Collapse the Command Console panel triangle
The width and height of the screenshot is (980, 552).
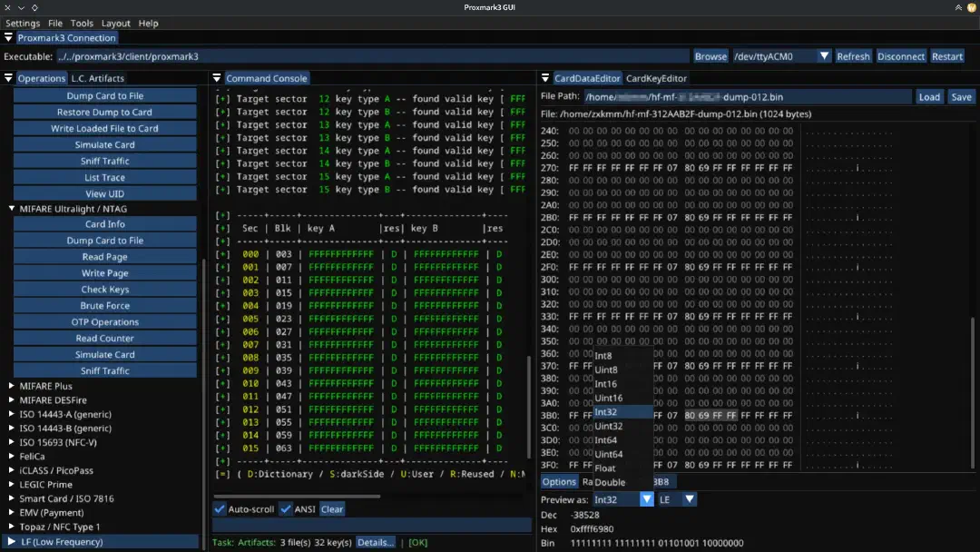click(217, 78)
